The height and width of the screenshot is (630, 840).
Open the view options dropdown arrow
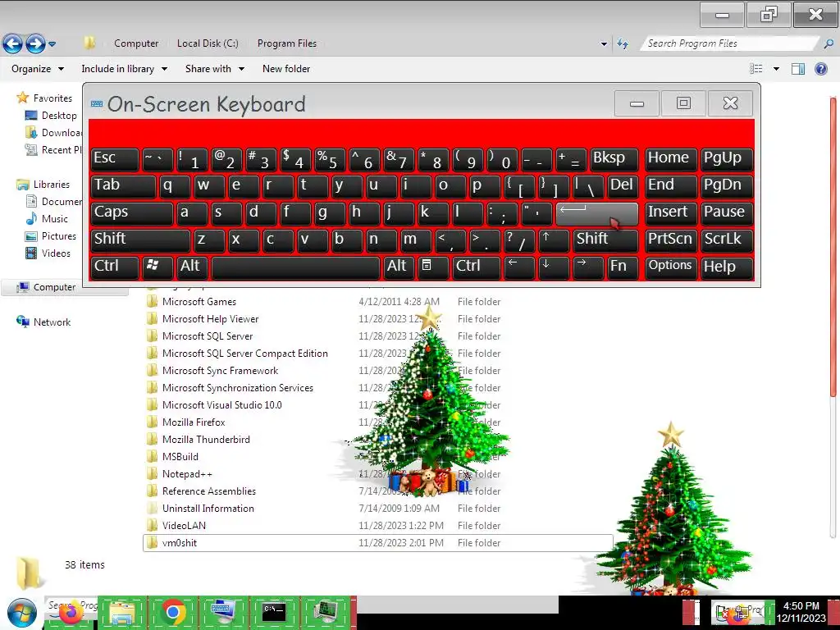click(x=776, y=69)
